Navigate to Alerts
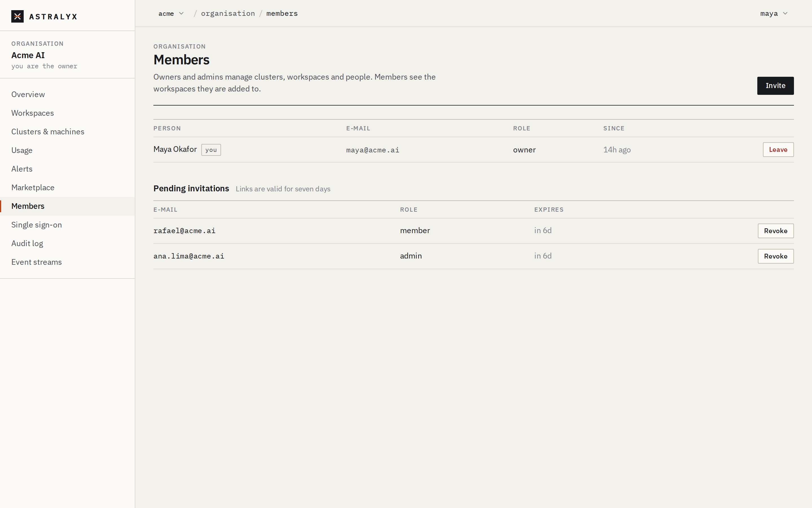Viewport: 812px width, 508px height. pyautogui.click(x=67, y=169)
